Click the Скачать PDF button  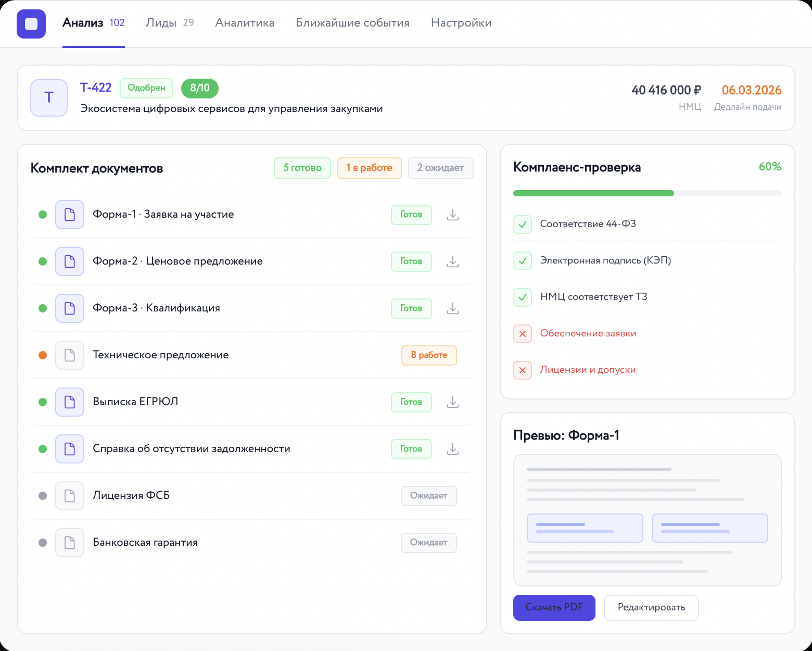pos(554,607)
